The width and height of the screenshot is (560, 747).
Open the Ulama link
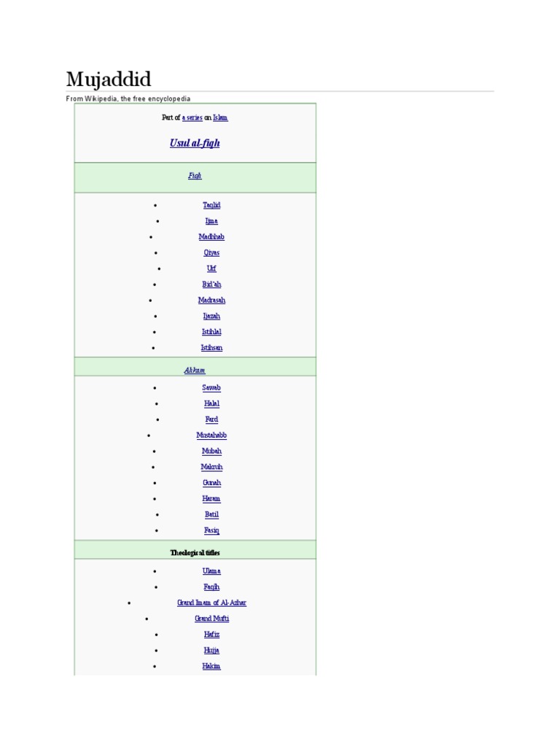(211, 571)
